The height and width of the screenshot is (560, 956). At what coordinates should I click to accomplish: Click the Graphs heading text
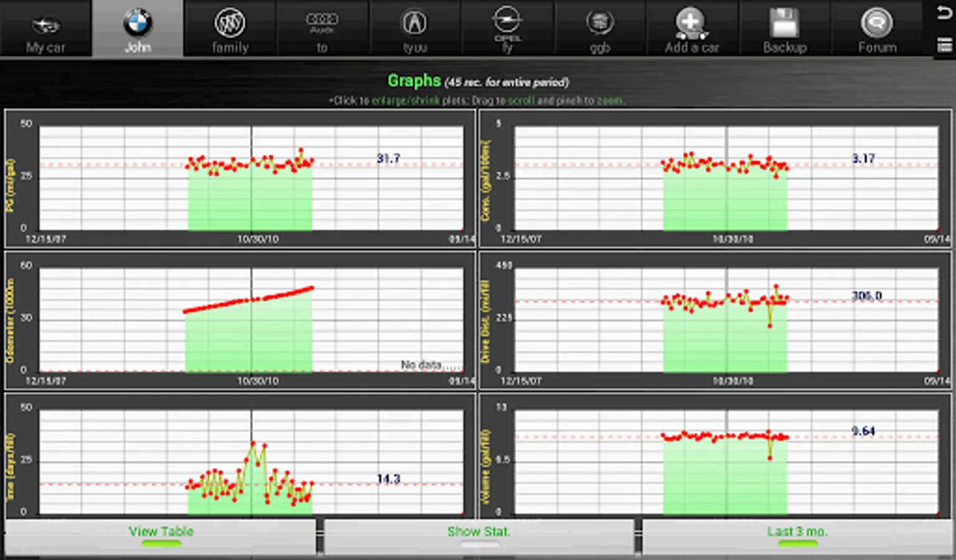point(414,81)
